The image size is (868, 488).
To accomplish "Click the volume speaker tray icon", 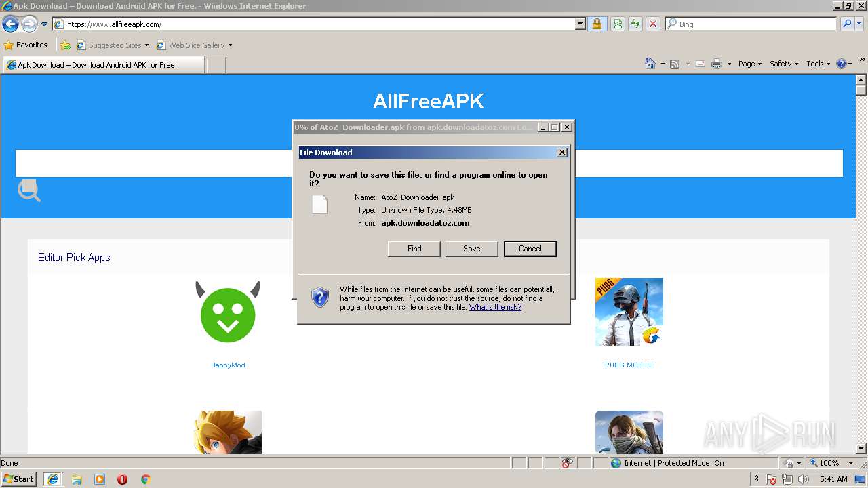I will coord(804,479).
